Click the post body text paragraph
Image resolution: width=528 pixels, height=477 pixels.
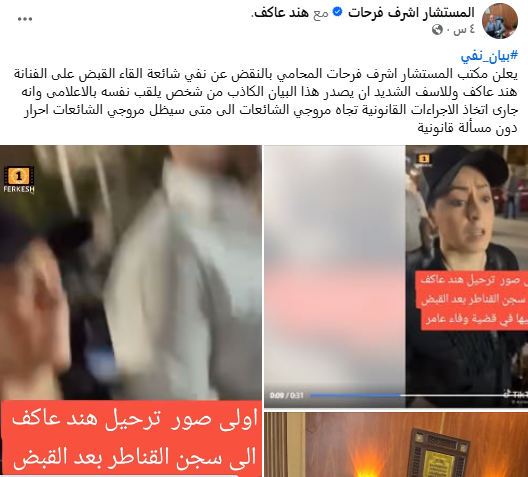coord(266,101)
